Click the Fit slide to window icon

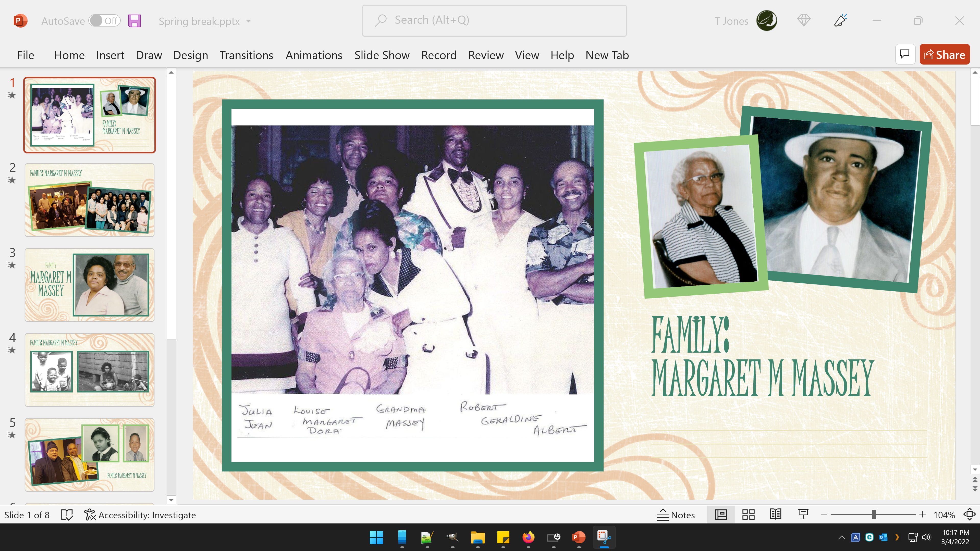(969, 515)
